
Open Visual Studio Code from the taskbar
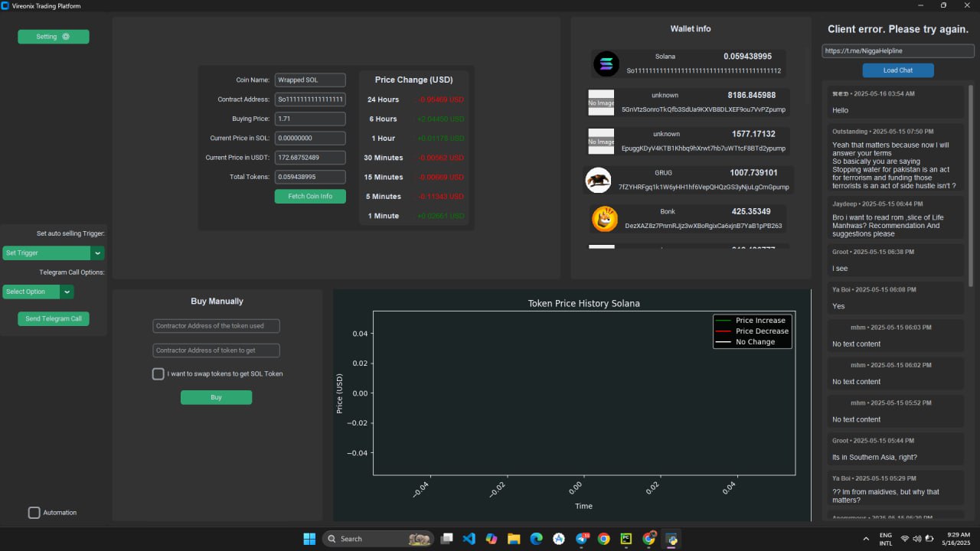click(x=469, y=539)
